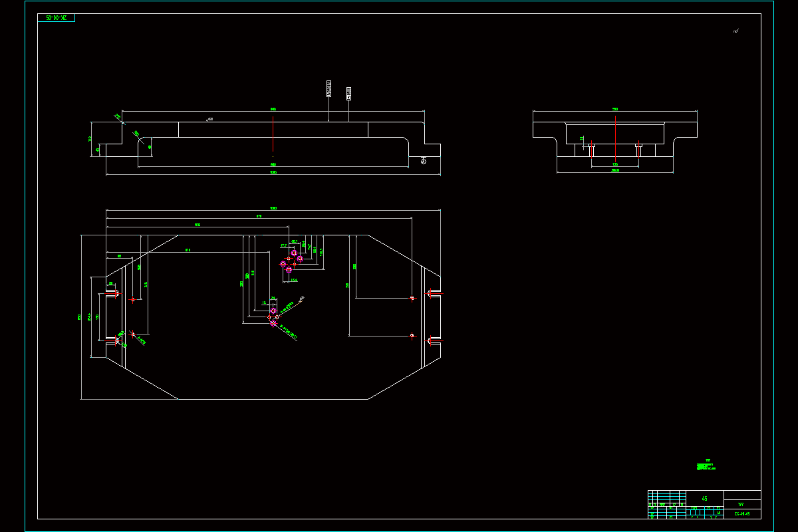Image resolution: width=798 pixels, height=532 pixels.
Task: Click the material "45" cell in title block
Action: click(704, 498)
